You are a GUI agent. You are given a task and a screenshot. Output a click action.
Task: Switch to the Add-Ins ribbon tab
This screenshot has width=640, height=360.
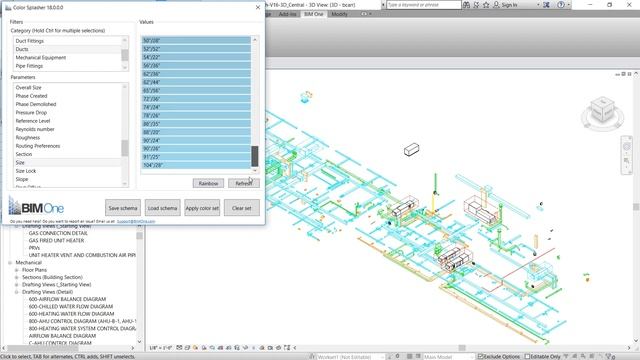(x=287, y=14)
